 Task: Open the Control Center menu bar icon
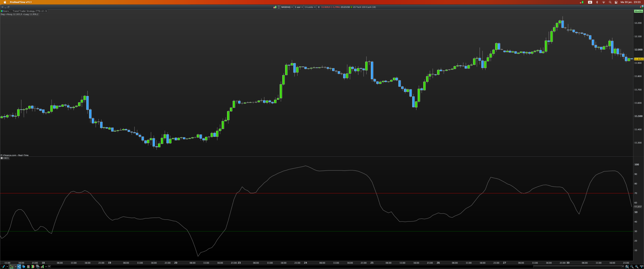pyautogui.click(x=616, y=2)
